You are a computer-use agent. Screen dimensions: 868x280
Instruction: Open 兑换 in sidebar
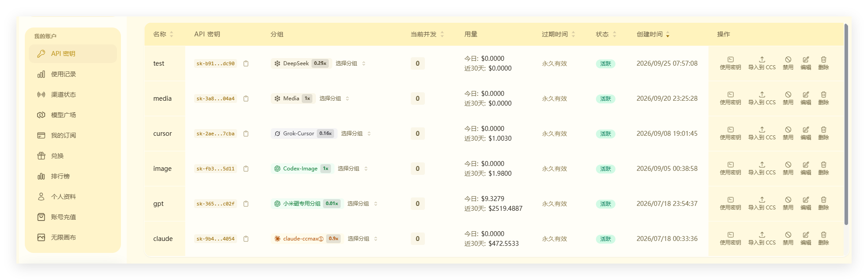coord(73,156)
